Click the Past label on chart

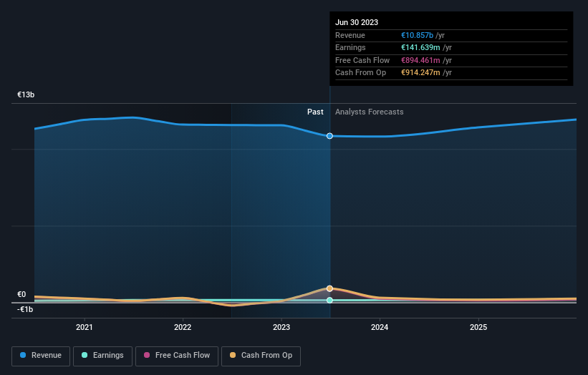[315, 112]
